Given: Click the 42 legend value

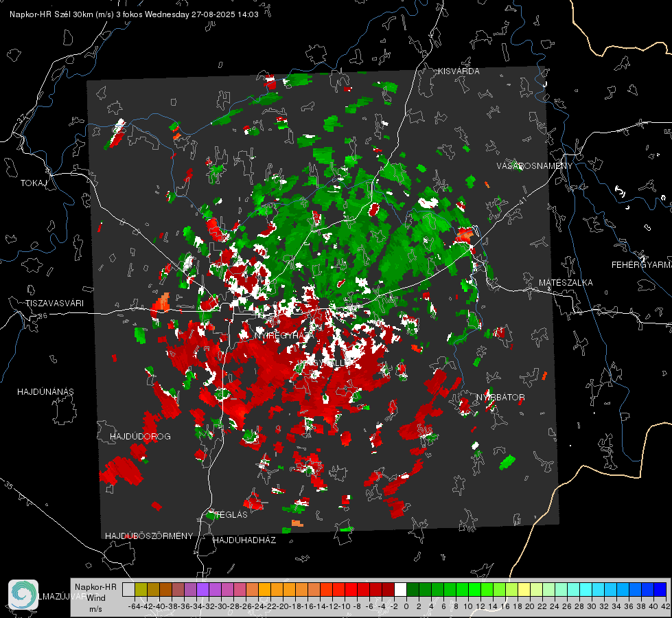Looking at the screenshot, I should [x=666, y=606].
